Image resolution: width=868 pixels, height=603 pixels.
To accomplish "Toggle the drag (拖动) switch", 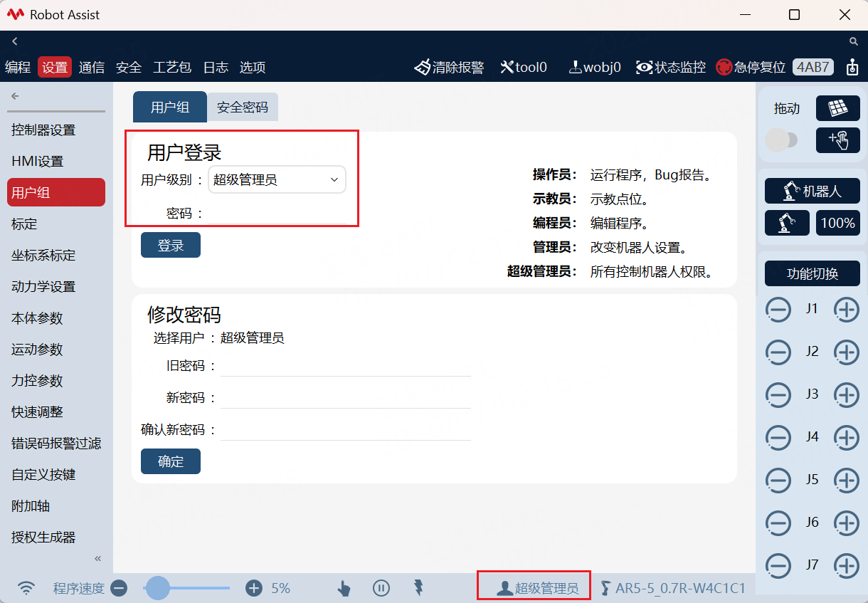I will point(781,140).
